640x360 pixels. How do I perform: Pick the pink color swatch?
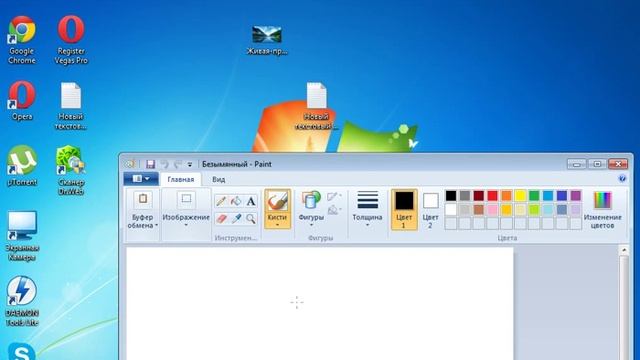coord(493,209)
